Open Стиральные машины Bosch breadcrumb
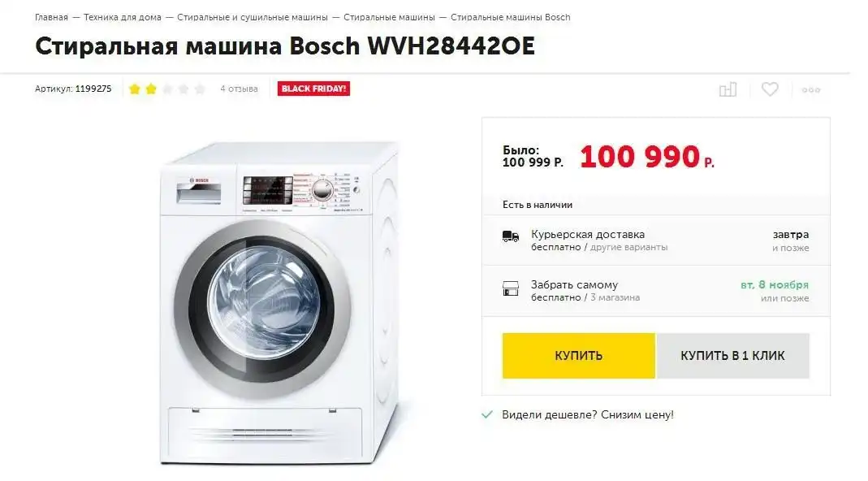 pos(511,17)
